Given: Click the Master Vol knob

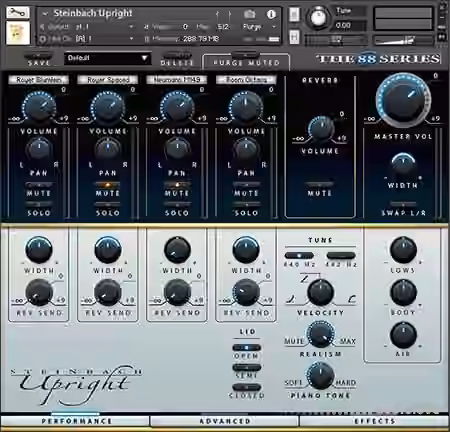Looking at the screenshot, I should [x=403, y=100].
